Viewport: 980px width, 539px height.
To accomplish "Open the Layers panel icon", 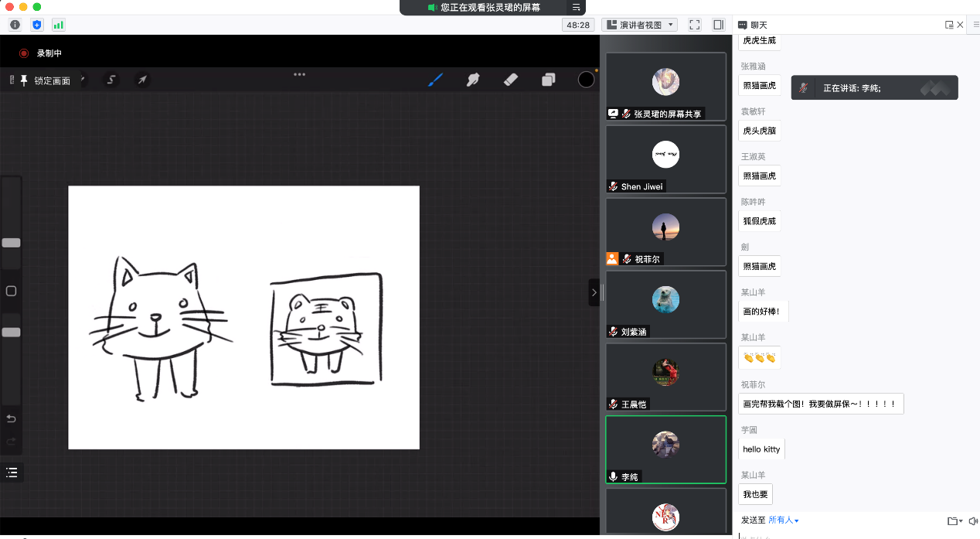I will click(x=549, y=80).
